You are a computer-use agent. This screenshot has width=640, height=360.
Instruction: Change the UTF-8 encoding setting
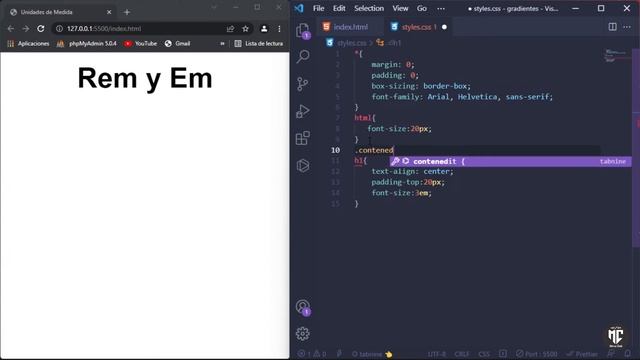[x=437, y=354]
